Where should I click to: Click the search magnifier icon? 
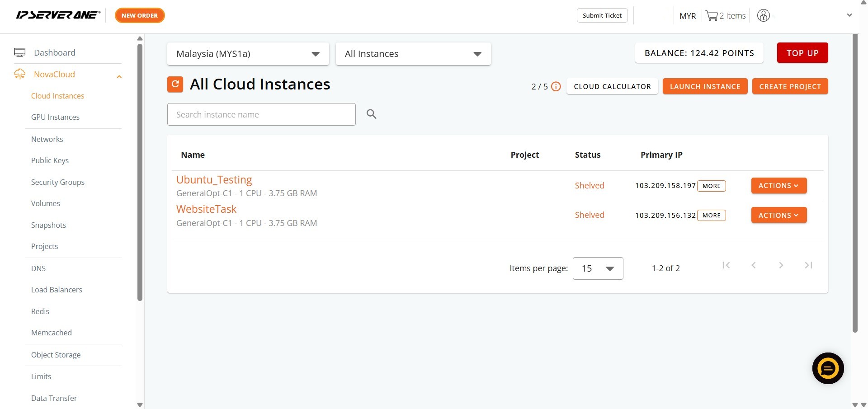click(372, 114)
